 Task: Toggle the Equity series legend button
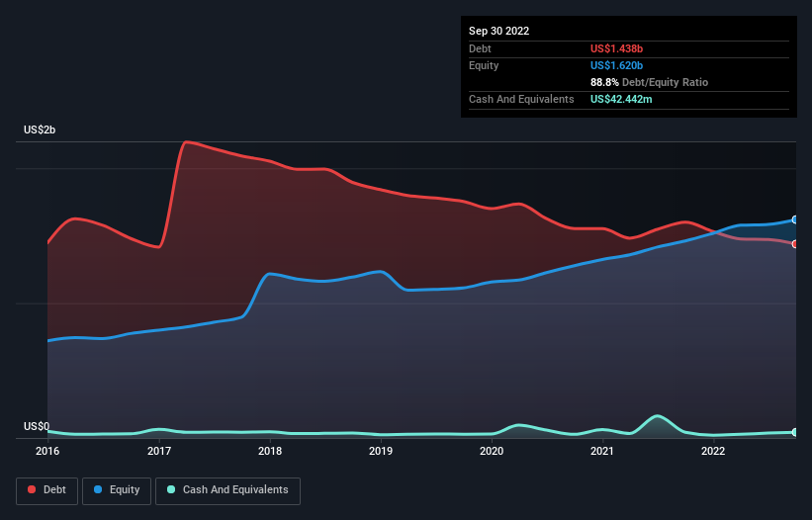pyautogui.click(x=117, y=490)
